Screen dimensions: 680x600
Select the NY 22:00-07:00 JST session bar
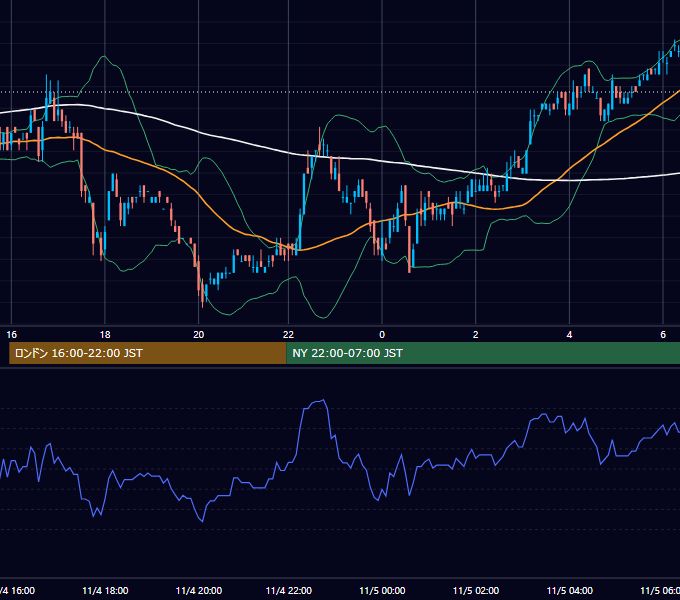[483, 353]
